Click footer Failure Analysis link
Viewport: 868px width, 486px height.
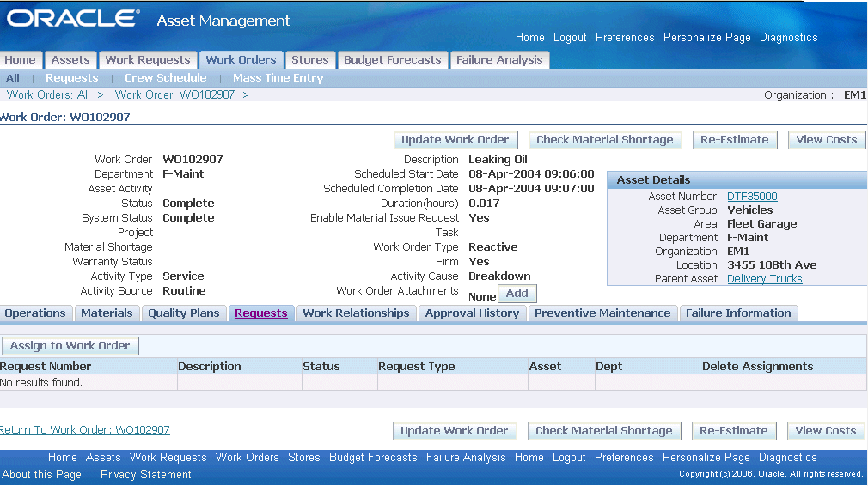(466, 458)
